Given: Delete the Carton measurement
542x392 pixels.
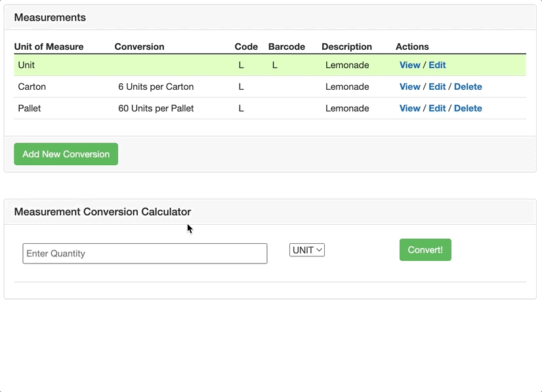Looking at the screenshot, I should click(x=468, y=87).
